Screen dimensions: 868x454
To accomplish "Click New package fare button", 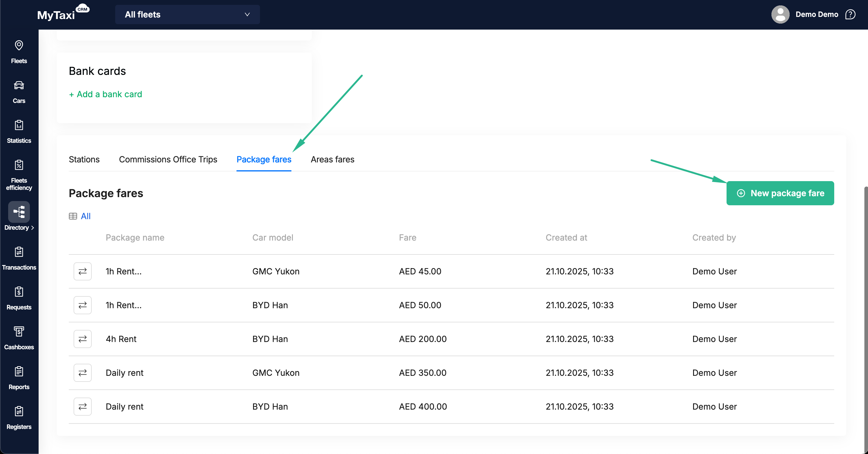I will [780, 193].
